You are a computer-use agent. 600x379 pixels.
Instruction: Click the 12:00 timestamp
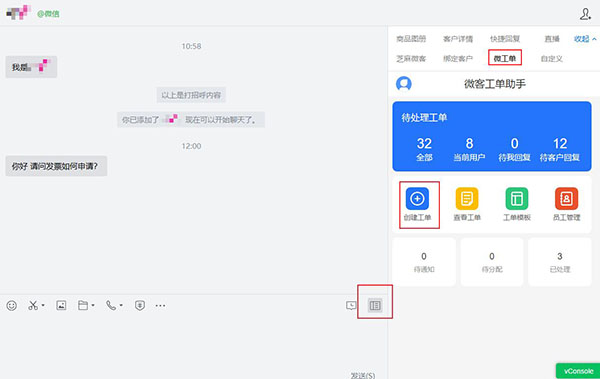[191, 146]
